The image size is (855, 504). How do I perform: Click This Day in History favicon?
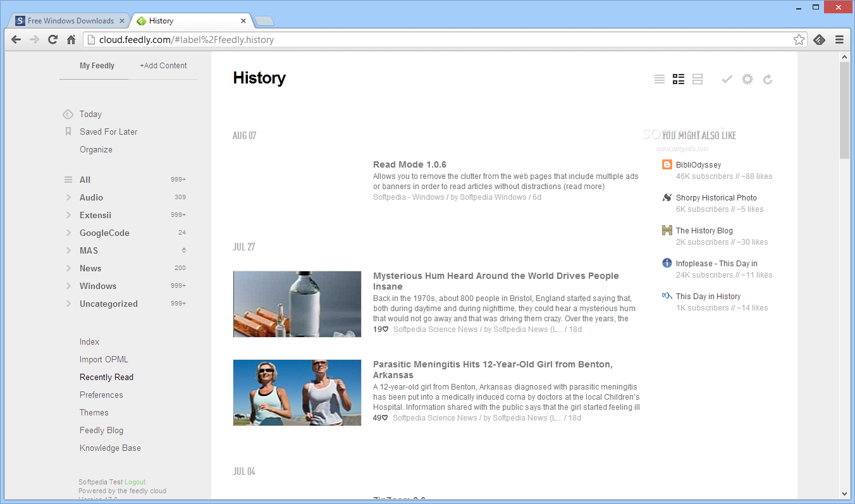coord(667,296)
